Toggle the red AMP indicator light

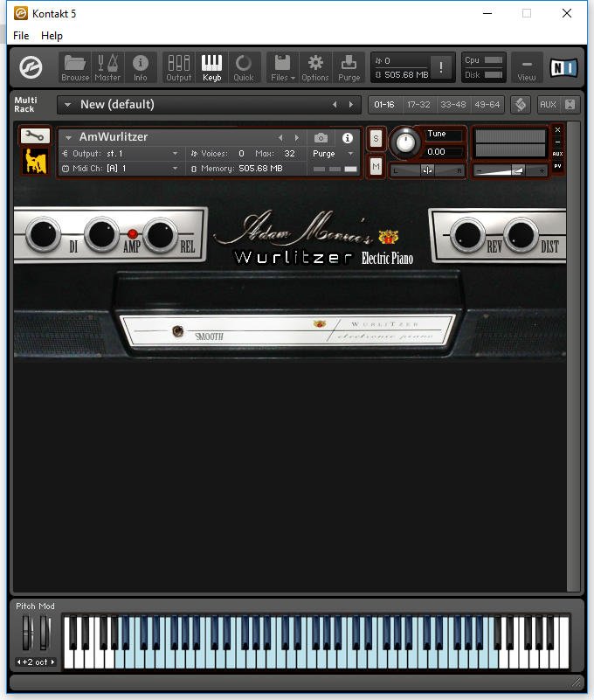pyautogui.click(x=132, y=233)
